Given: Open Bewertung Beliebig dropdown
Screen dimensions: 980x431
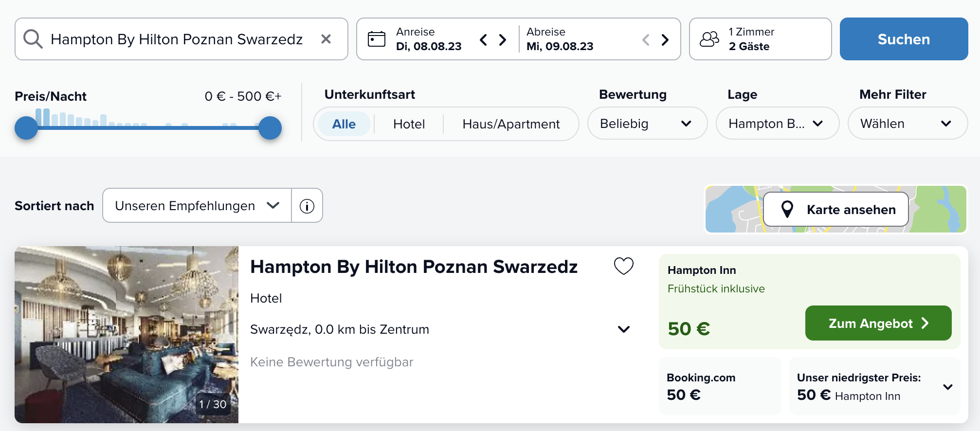Looking at the screenshot, I should point(647,124).
